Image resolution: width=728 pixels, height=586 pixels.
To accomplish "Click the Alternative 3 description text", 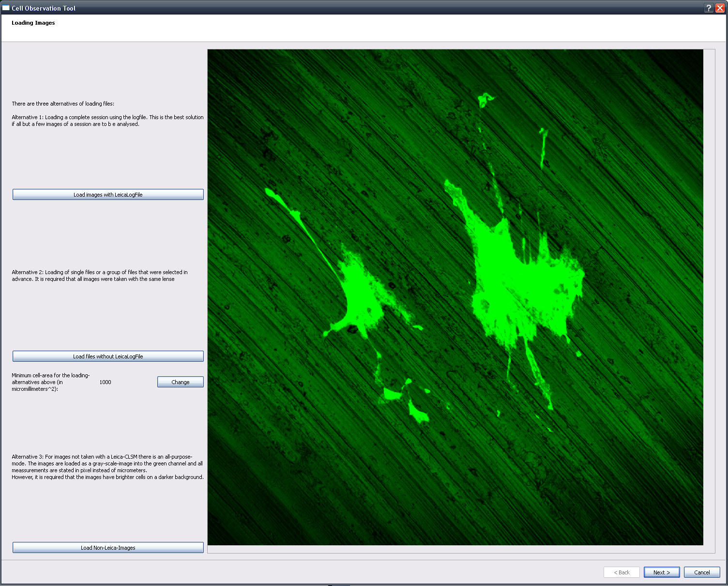I will [107, 467].
